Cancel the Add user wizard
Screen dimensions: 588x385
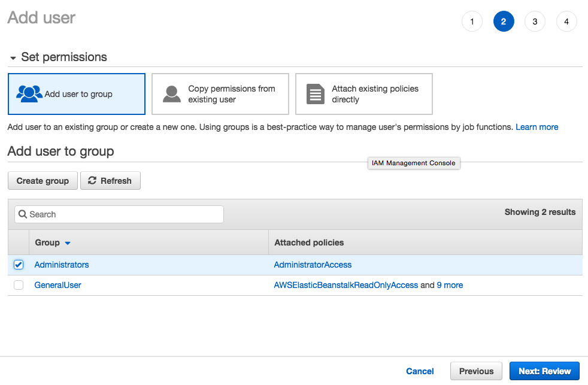pos(420,371)
